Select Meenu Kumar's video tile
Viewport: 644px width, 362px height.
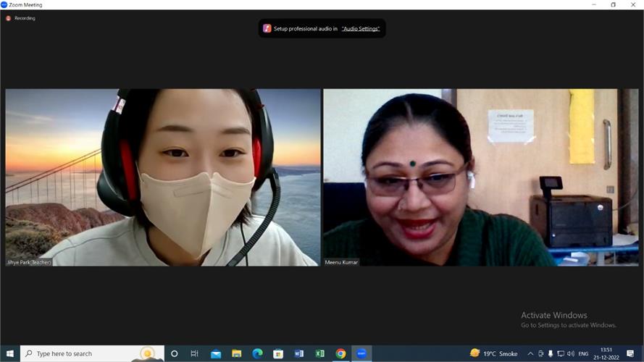pyautogui.click(x=480, y=177)
